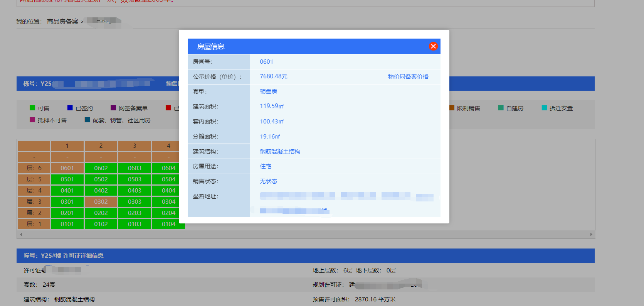
Task: Click the blue 已签约 legend swatch
Action: click(70, 108)
